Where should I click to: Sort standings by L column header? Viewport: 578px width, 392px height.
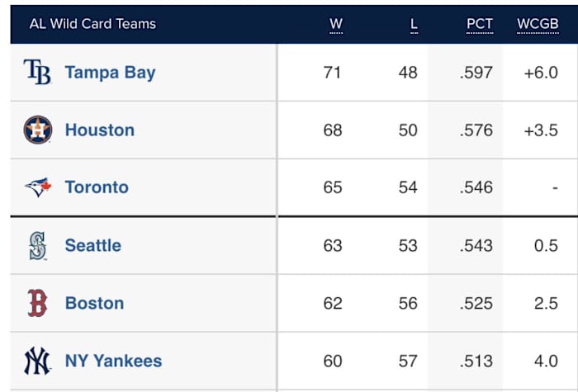[x=414, y=24]
